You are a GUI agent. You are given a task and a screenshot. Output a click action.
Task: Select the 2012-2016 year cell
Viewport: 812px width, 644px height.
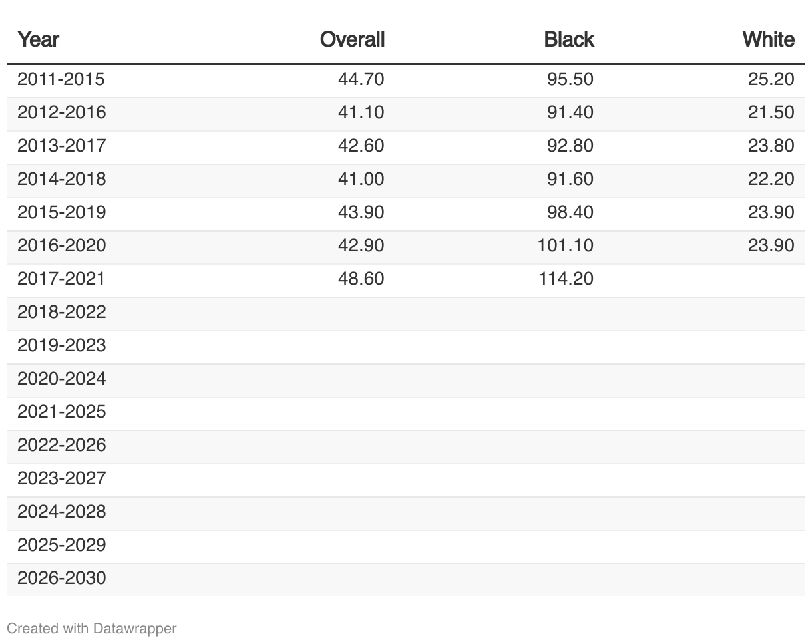(61, 113)
